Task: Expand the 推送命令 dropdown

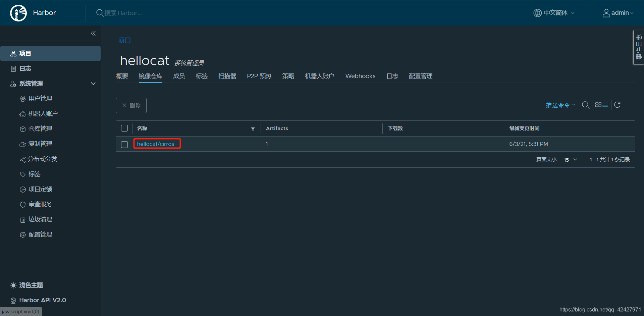Action: click(x=560, y=105)
